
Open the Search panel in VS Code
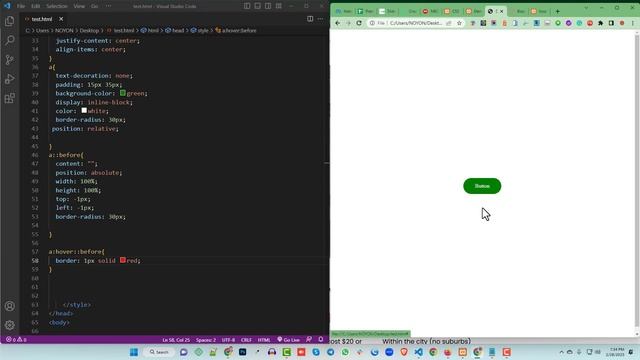(10, 40)
